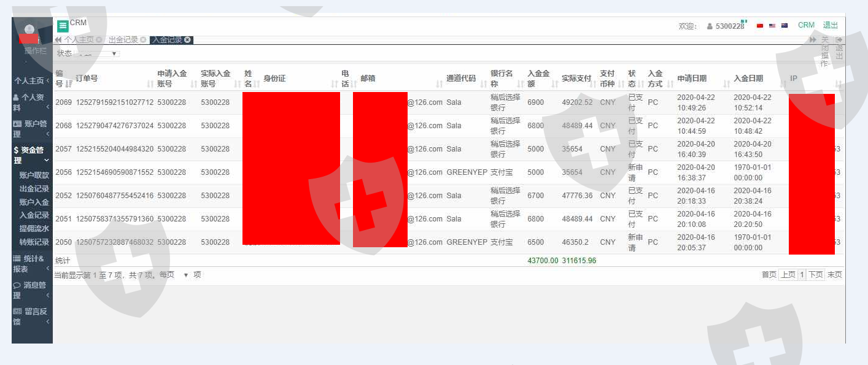Expand 留言反馈 sidebar menu
The image size is (868, 365).
click(x=32, y=317)
